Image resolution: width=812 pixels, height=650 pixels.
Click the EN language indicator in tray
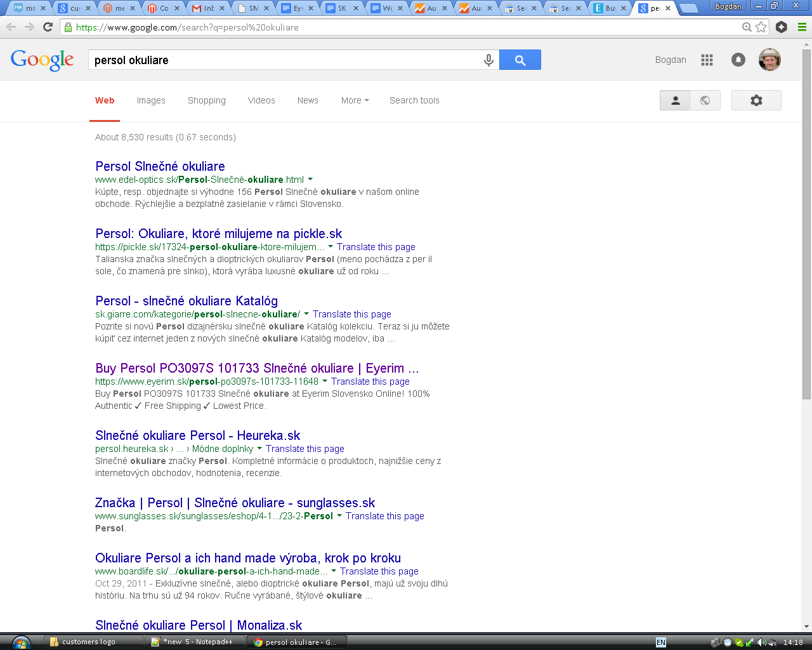(x=661, y=642)
